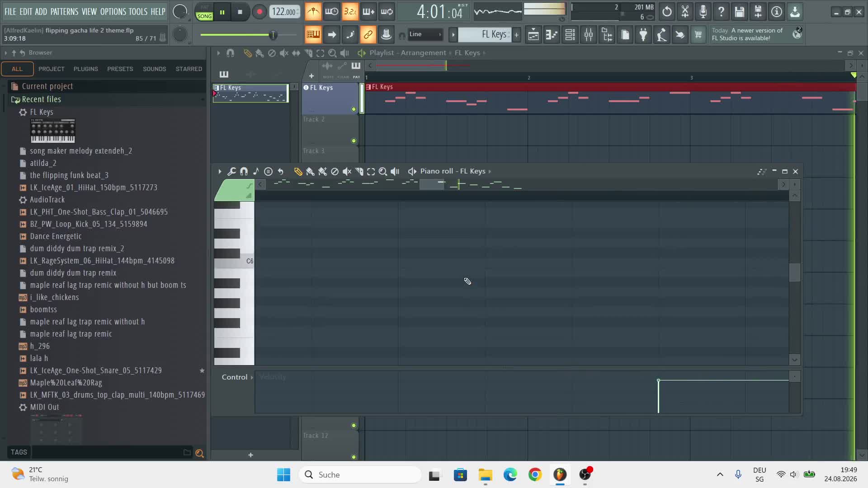The width and height of the screenshot is (868, 488).
Task: Adjust the master pitch knob
Action: pos(180,34)
